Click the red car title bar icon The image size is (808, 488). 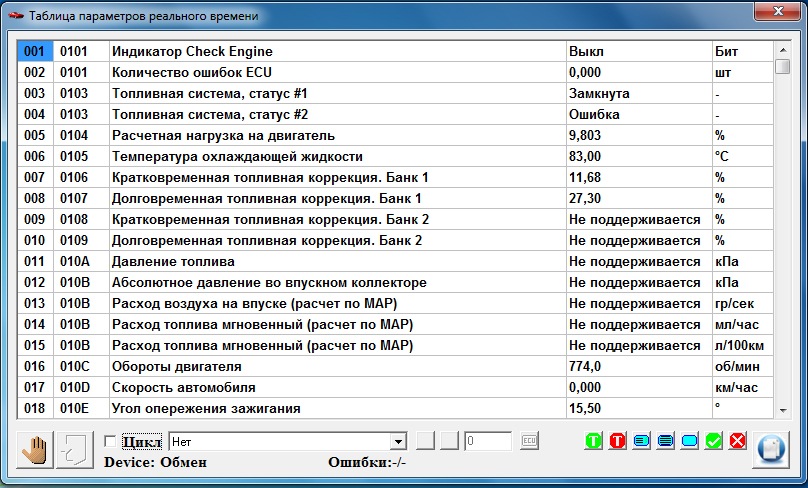click(x=16, y=15)
